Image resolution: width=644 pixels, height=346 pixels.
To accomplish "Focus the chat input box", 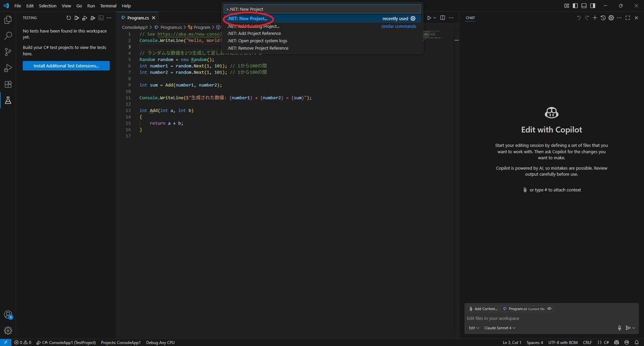I will [x=551, y=318].
